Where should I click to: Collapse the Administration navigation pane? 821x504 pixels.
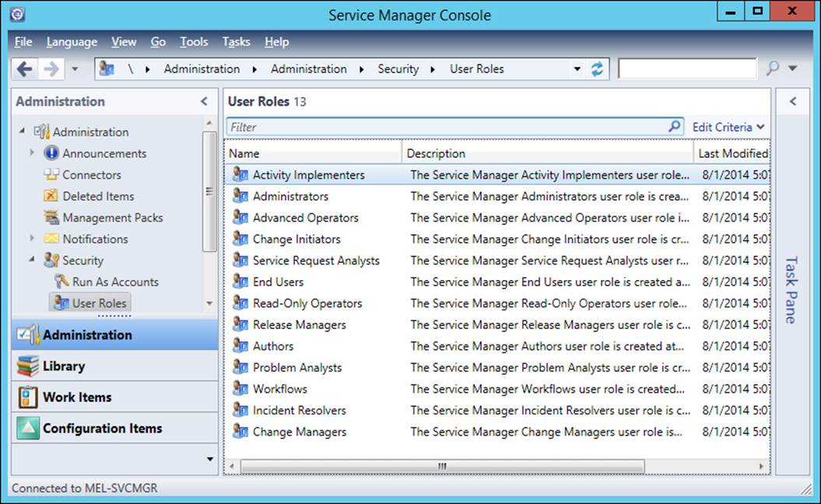click(x=204, y=101)
